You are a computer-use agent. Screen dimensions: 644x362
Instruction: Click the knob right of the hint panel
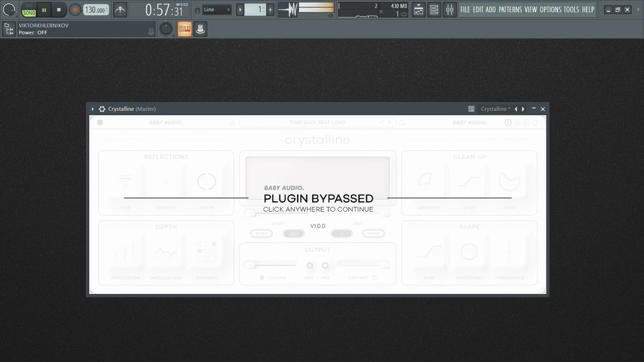click(166, 29)
